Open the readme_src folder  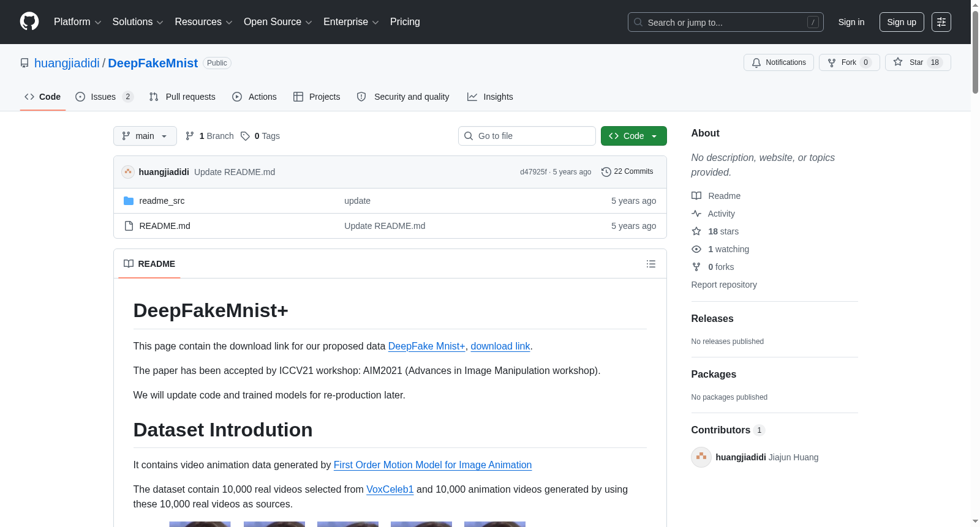pos(162,201)
